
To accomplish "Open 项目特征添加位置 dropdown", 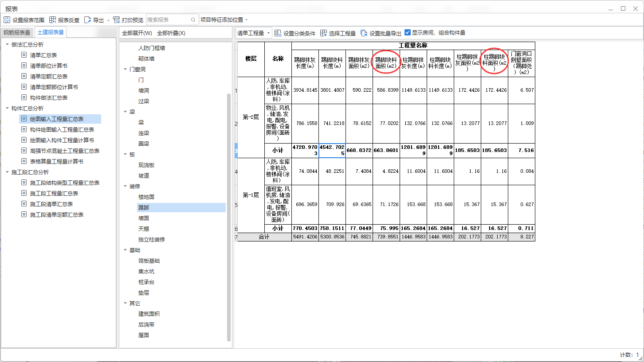I will tap(224, 20).
